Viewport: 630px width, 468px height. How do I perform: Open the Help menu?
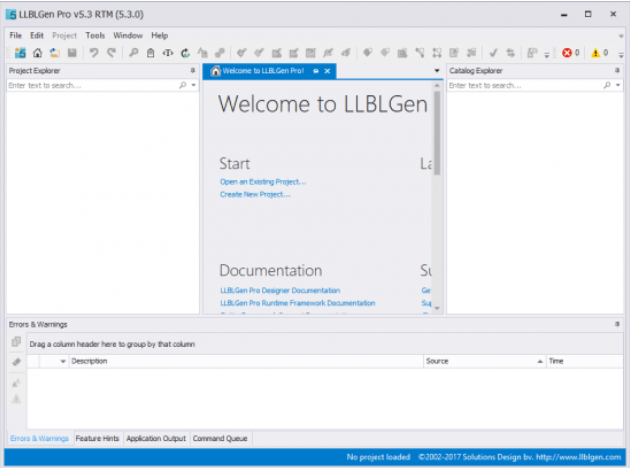(x=160, y=35)
